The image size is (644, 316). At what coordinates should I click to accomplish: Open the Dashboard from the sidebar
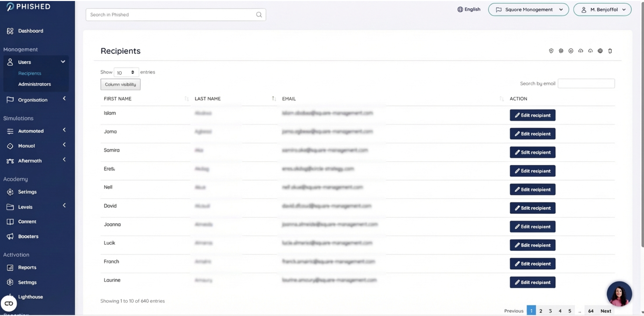pos(30,31)
